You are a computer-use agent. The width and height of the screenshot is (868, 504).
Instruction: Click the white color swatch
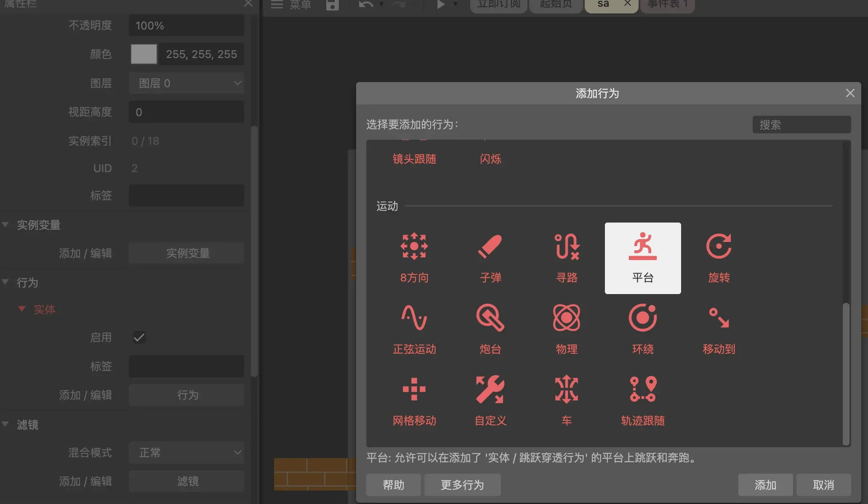pyautogui.click(x=144, y=54)
